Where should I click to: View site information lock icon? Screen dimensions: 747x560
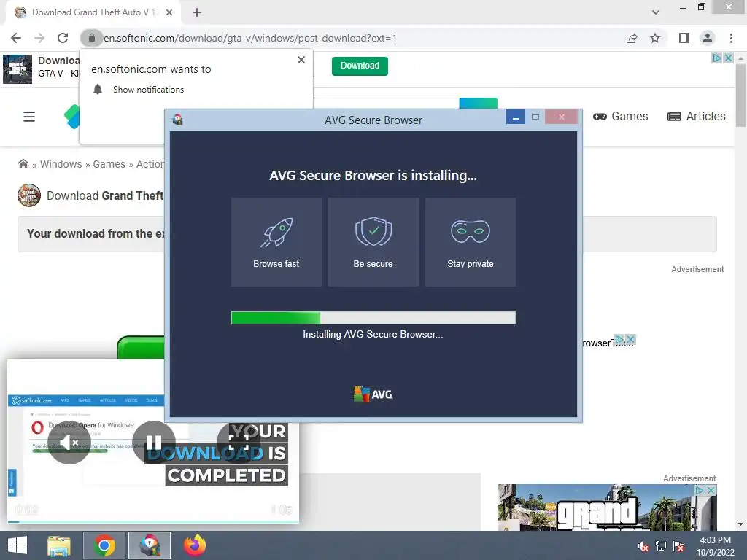point(91,38)
